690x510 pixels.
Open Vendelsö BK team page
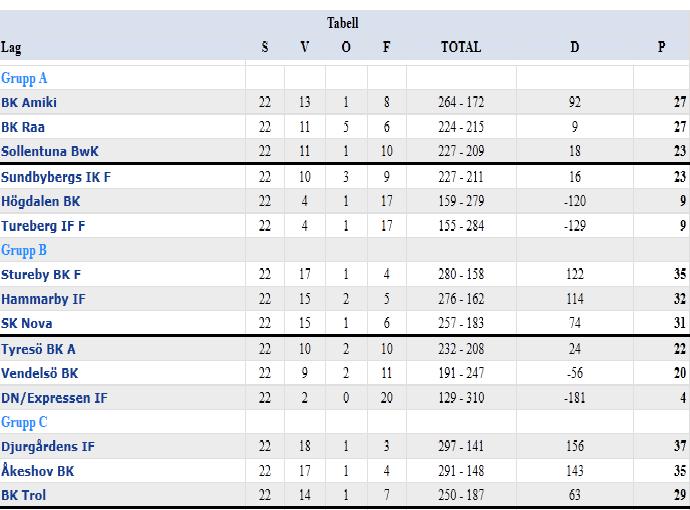40,374
